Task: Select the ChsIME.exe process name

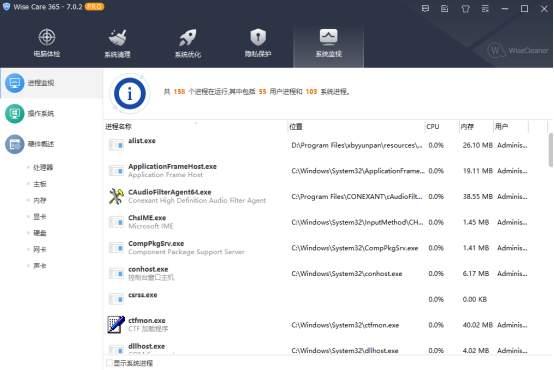Action: pos(147,218)
